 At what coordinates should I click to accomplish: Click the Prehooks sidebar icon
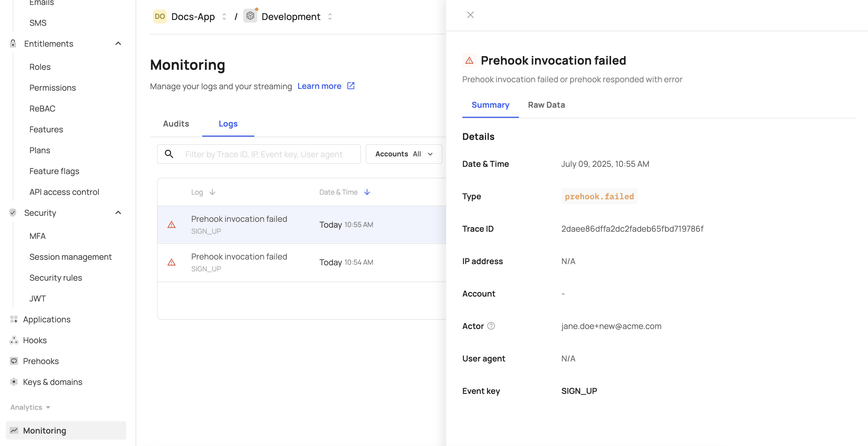[x=14, y=361]
